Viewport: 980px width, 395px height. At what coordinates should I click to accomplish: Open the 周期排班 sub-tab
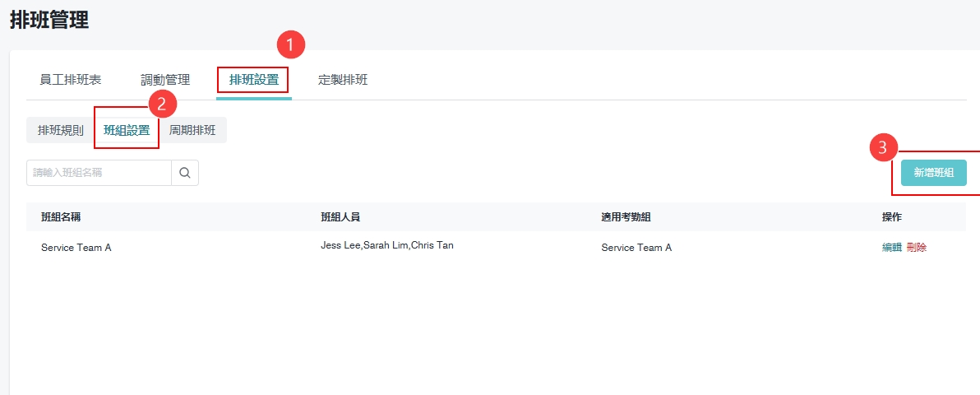pyautogui.click(x=192, y=130)
